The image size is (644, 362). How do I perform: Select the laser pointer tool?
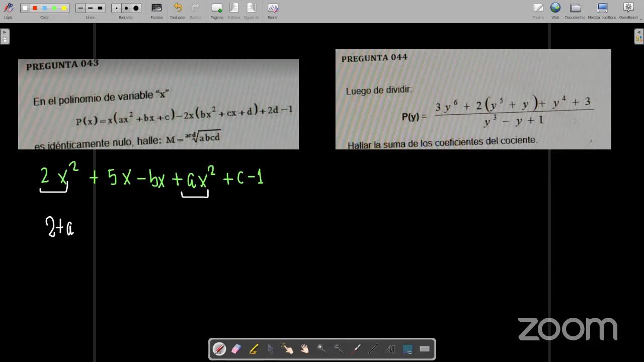pyautogui.click(x=356, y=349)
